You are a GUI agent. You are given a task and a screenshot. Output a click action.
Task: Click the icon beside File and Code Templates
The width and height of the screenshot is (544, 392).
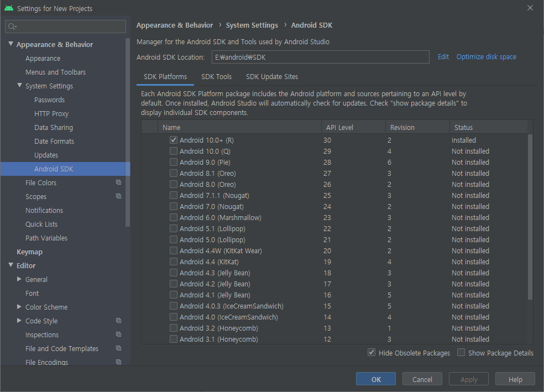point(119,348)
